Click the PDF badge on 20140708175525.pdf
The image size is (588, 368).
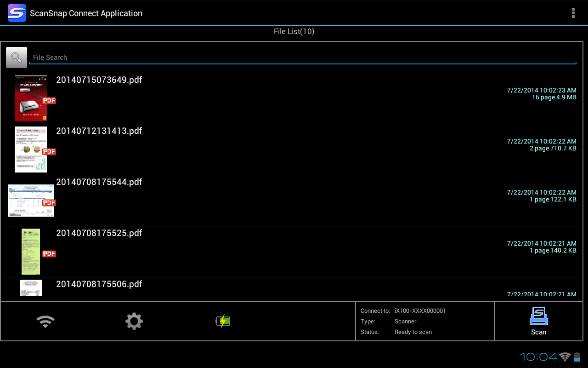pos(49,254)
